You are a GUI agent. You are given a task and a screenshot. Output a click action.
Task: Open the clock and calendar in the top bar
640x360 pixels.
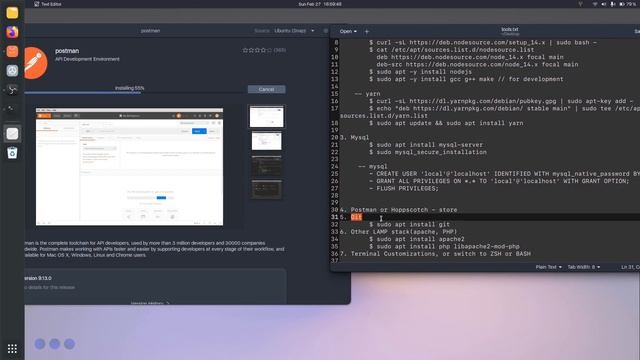(320, 4)
